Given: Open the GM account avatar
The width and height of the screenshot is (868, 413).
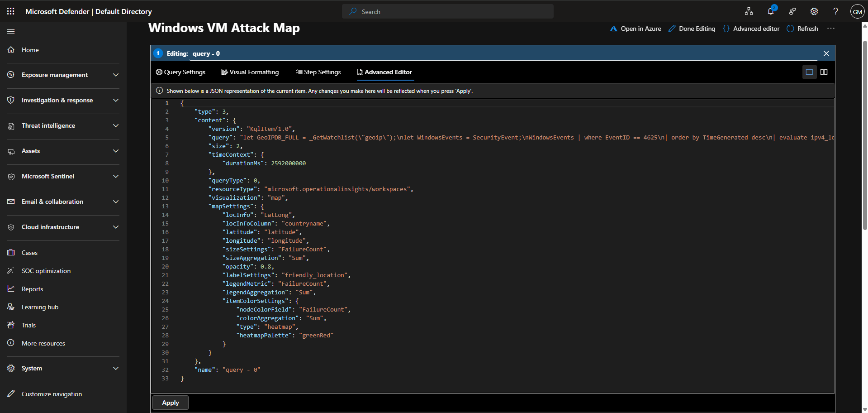Looking at the screenshot, I should click(857, 11).
